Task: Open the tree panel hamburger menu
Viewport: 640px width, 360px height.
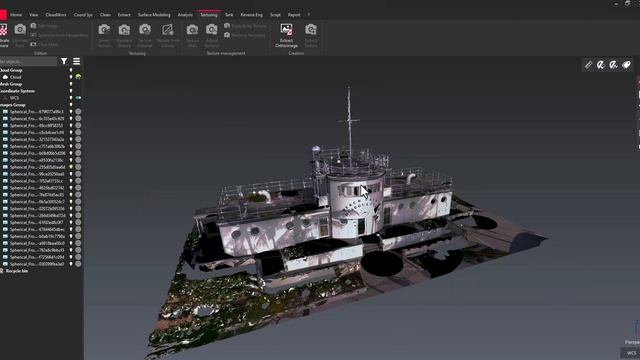Action: coord(76,61)
